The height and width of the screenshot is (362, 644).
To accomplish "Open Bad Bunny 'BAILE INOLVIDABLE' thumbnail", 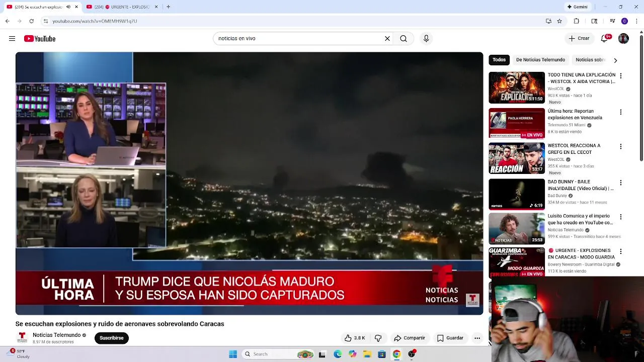I will (x=517, y=194).
